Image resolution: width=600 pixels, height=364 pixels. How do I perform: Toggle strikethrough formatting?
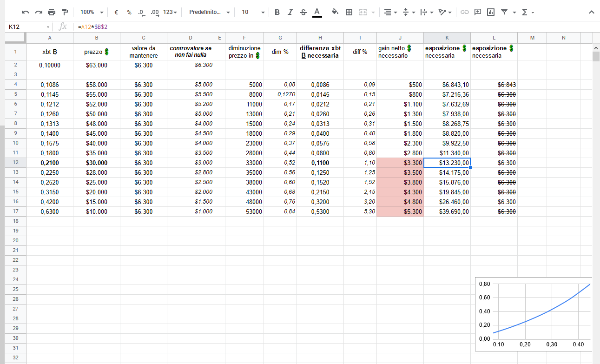[x=303, y=12]
